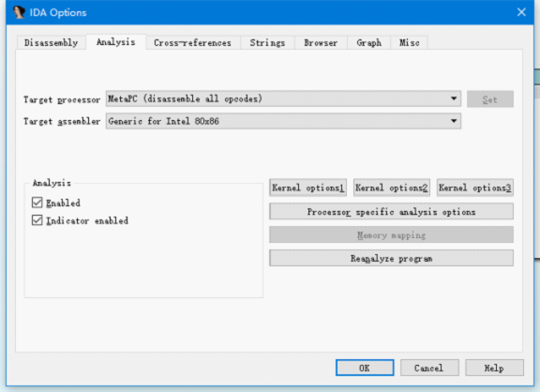Open Help for this dialog
Image resolution: width=540 pixels, height=392 pixels.
[x=494, y=368]
